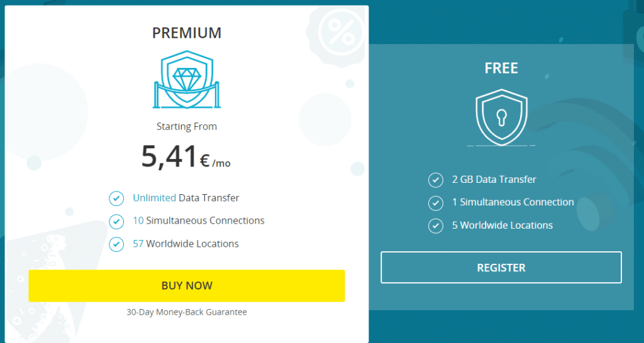Click checkmark beside 10 Simultaneous Connections

pyautogui.click(x=116, y=221)
